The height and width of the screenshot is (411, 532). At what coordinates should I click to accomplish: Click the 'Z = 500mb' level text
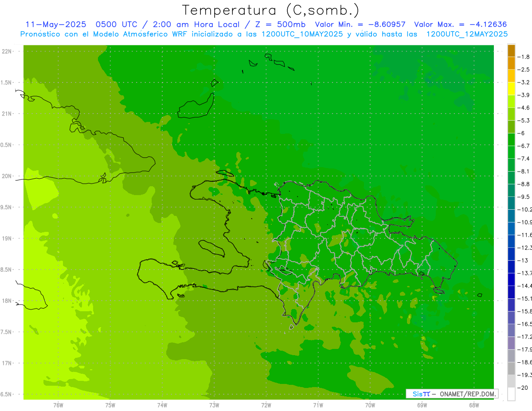281,24
